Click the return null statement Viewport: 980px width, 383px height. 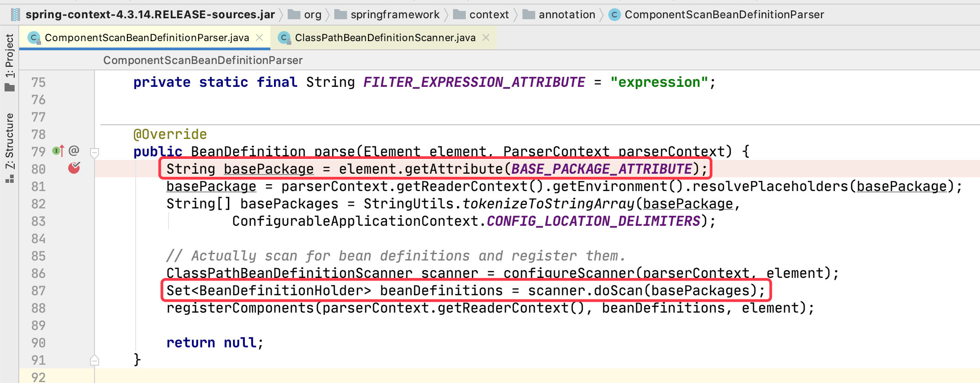[215, 343]
